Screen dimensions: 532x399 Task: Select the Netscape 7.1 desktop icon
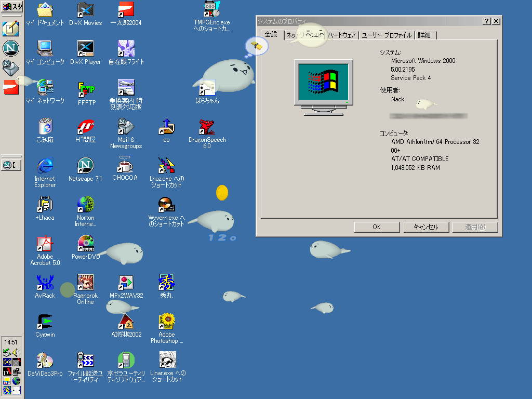pos(86,170)
